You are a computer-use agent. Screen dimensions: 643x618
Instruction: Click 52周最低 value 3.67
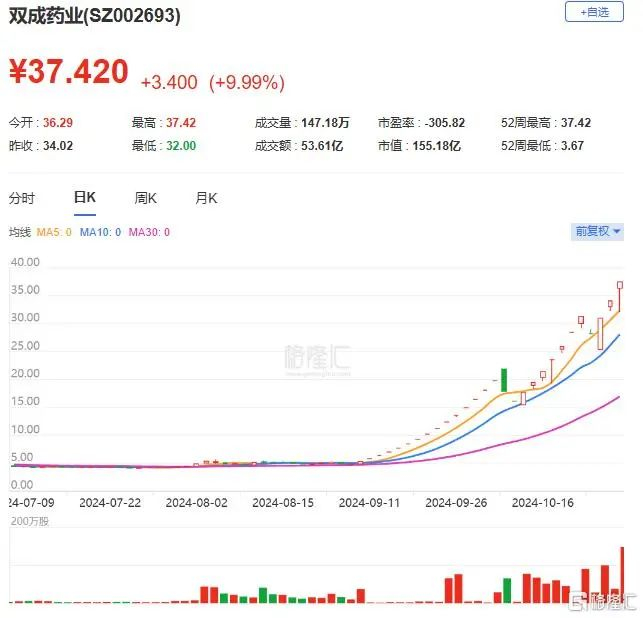(572, 146)
